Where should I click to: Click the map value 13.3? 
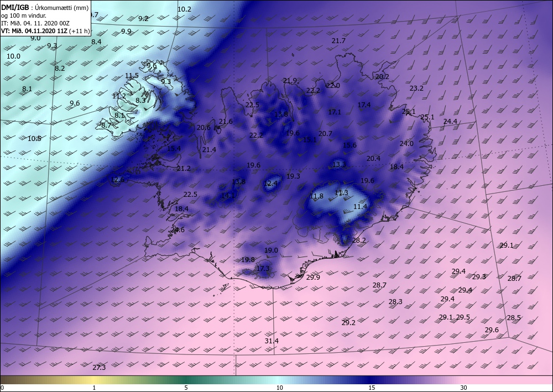click(x=339, y=164)
